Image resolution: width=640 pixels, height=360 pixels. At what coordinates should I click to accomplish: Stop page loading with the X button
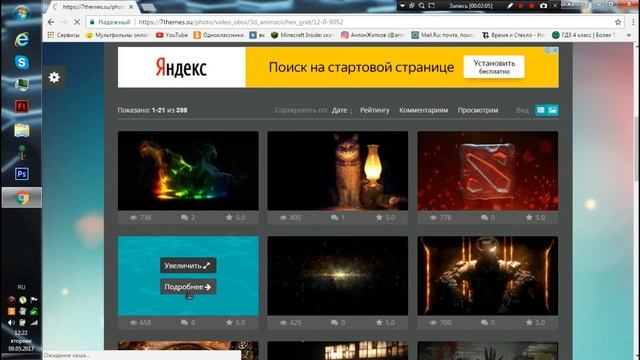pyautogui.click(x=76, y=22)
